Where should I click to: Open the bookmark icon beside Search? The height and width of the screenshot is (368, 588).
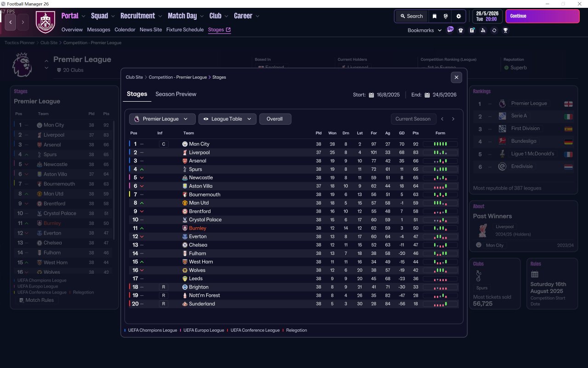coord(435,16)
